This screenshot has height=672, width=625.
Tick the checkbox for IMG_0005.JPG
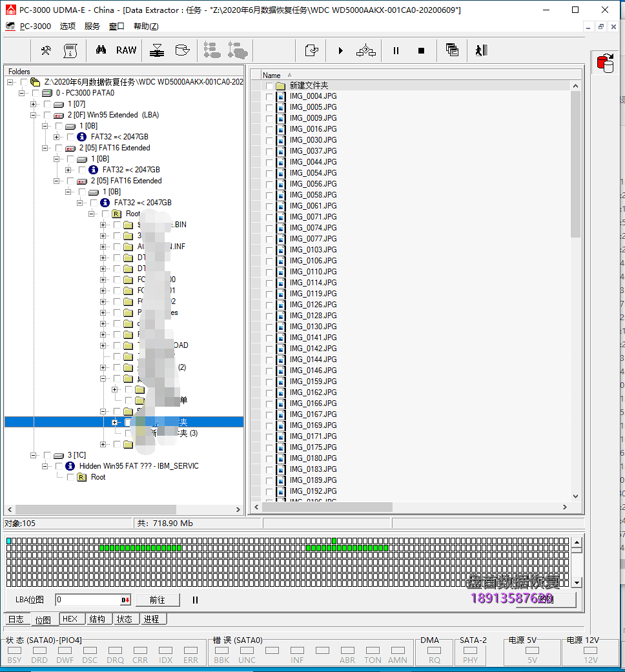269,107
